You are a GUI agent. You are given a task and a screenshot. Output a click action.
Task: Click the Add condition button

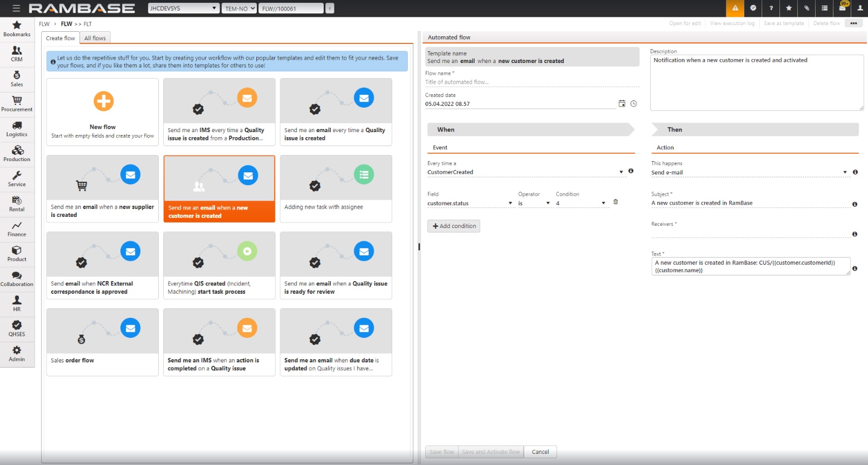pos(453,226)
